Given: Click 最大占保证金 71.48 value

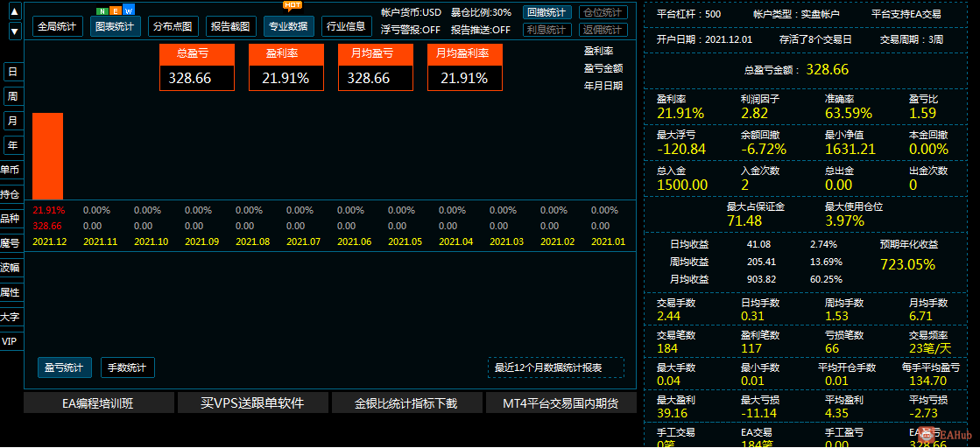Looking at the screenshot, I should [744, 220].
